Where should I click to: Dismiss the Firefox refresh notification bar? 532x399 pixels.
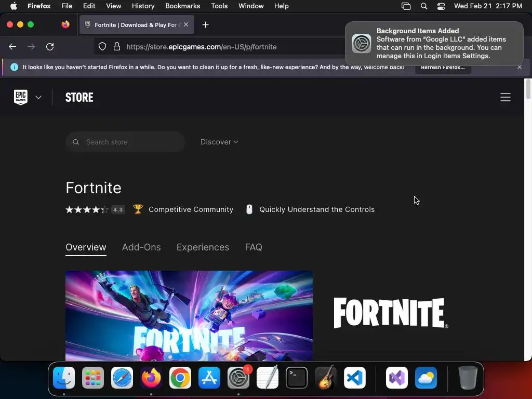(x=520, y=67)
